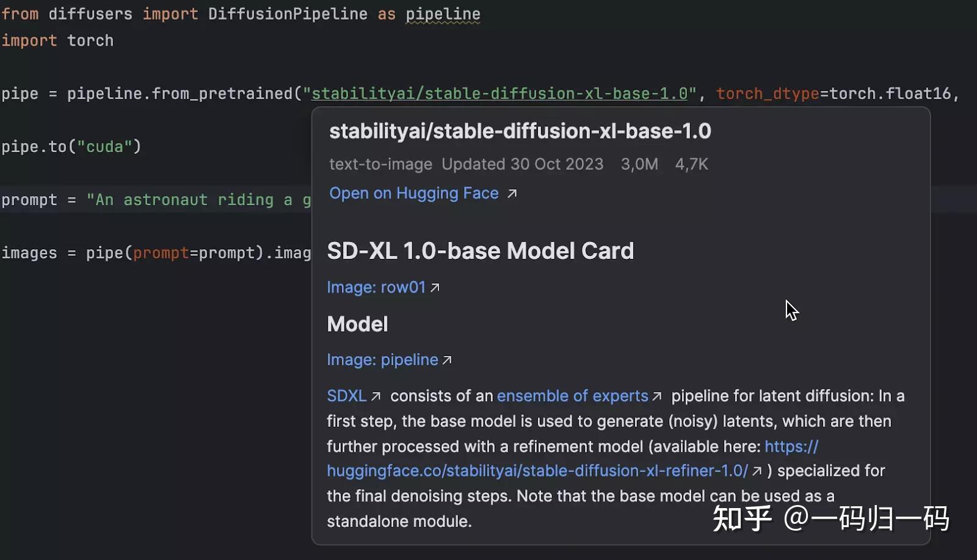Click the "Updated 30 Oct 2023" text
The height and width of the screenshot is (560, 977).
coord(522,164)
